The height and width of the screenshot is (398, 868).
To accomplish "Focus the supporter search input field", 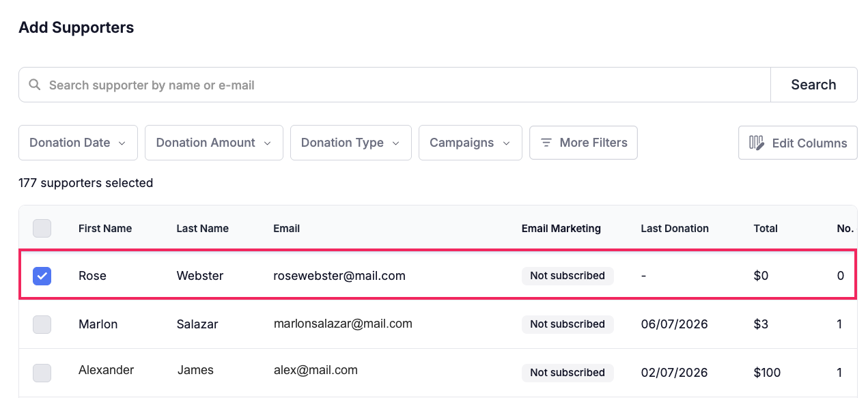I will pos(395,85).
